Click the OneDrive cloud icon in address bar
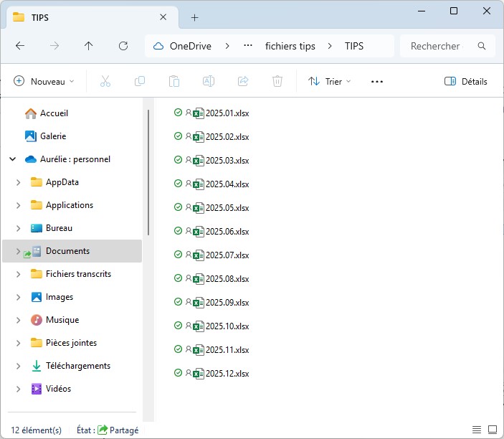 pyautogui.click(x=158, y=46)
